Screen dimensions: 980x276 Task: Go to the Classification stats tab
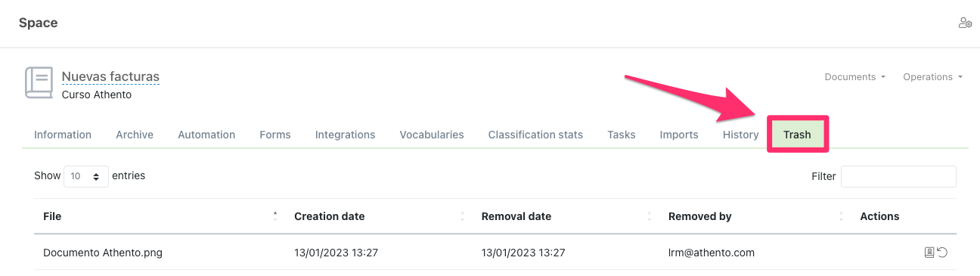(x=535, y=135)
